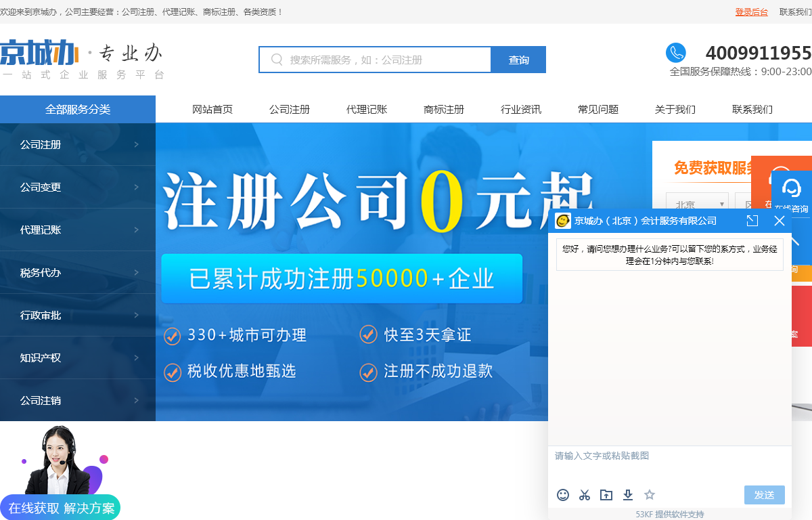
Task: Click 在线获取 解决方案 button
Action: (x=60, y=508)
